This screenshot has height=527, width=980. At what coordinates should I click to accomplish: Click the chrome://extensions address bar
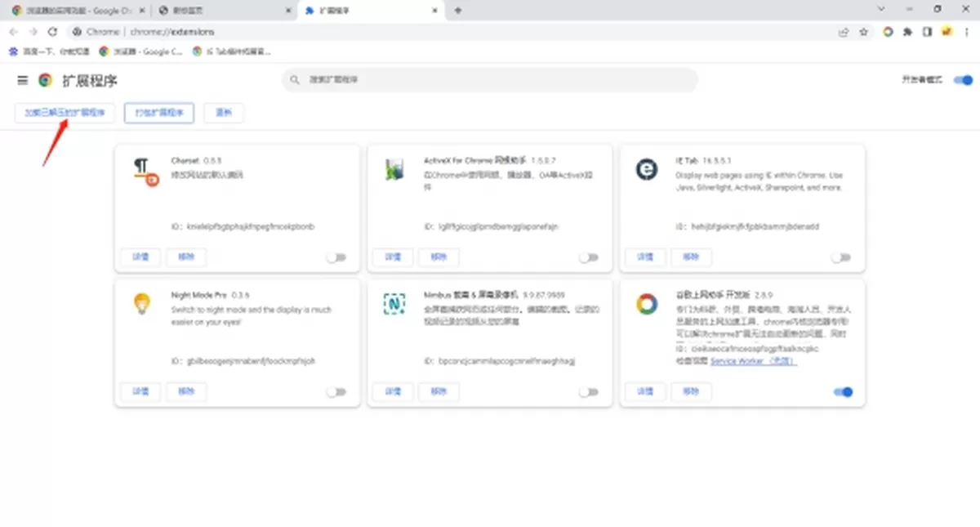(449, 32)
